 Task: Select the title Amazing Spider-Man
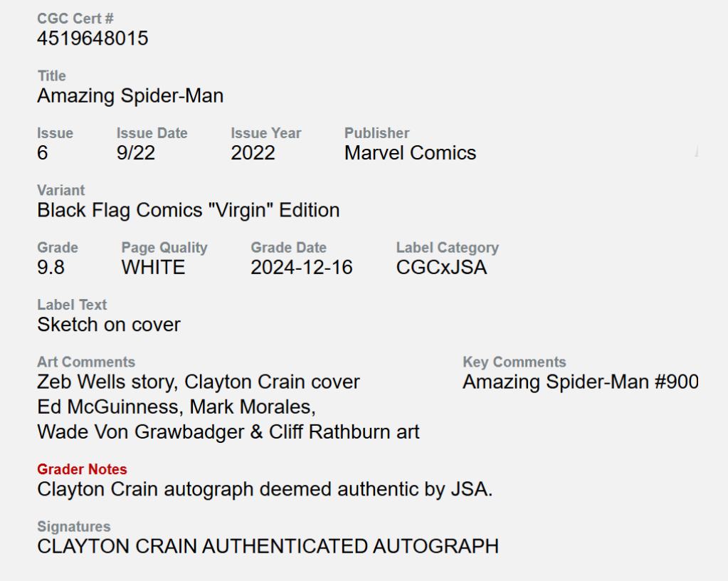pyautogui.click(x=130, y=96)
